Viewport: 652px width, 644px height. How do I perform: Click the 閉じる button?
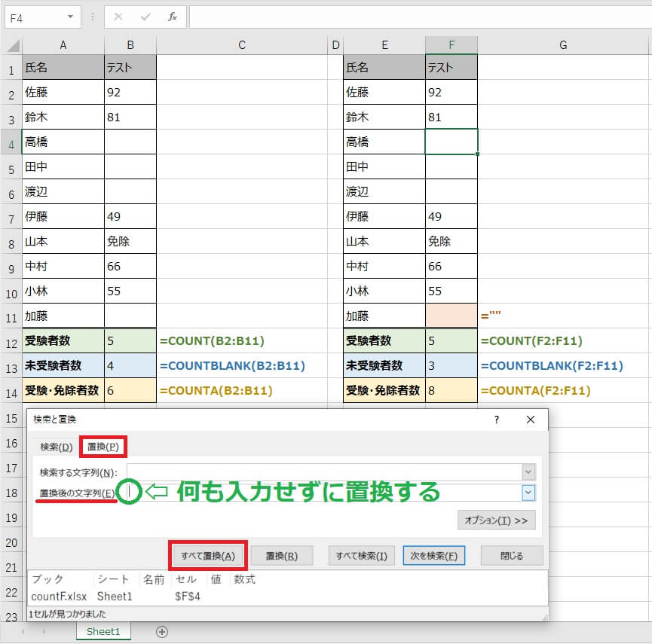(x=511, y=556)
